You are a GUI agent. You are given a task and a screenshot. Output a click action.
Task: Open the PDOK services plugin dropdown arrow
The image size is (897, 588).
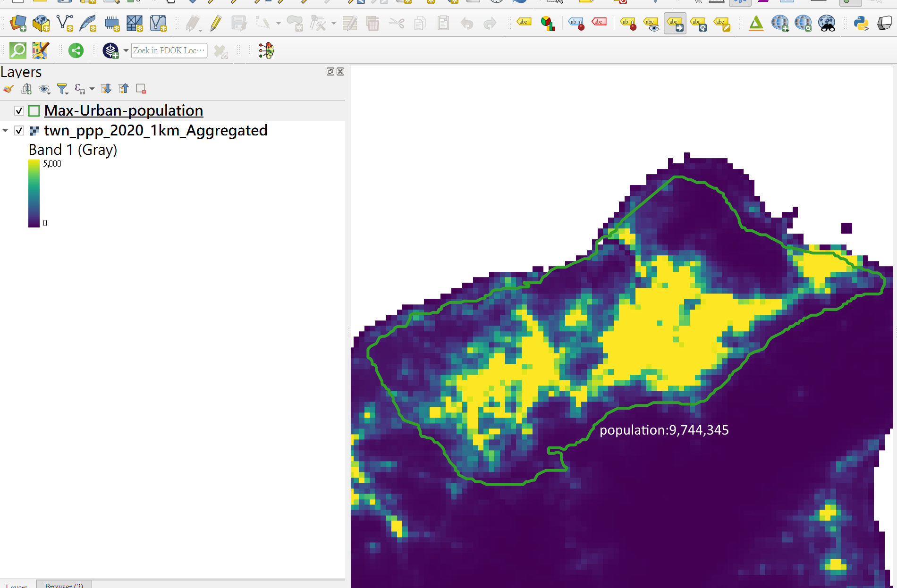pyautogui.click(x=126, y=50)
